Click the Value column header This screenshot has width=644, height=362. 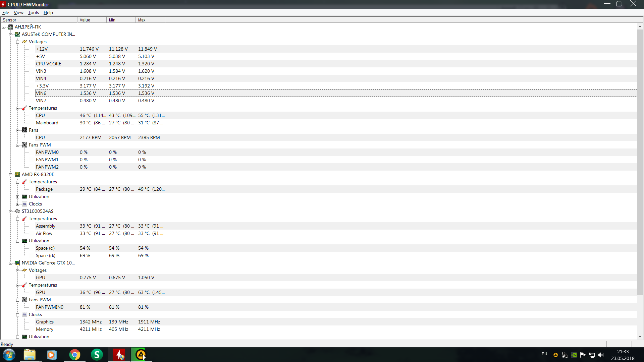(x=92, y=20)
